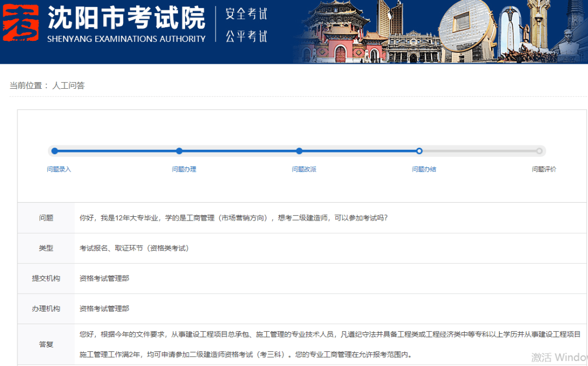Click the 提交机构 row's 资格考试管理部 value

[x=105, y=278]
